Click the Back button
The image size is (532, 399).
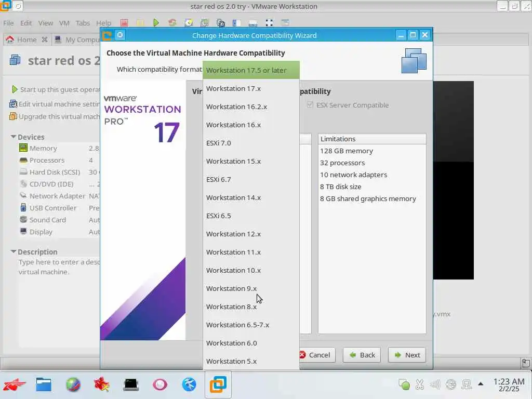point(362,355)
